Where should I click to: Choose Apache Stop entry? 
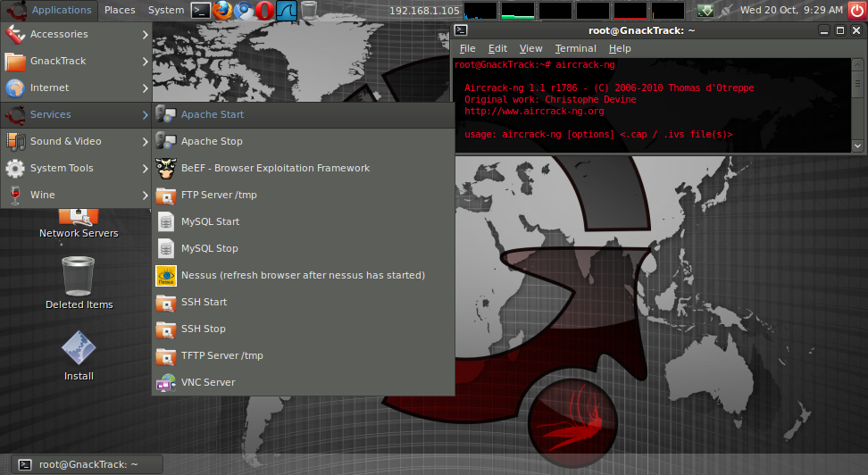click(x=304, y=141)
